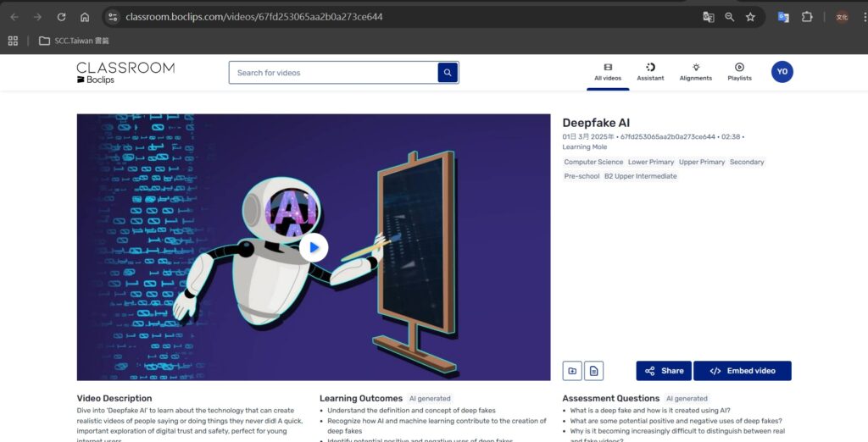Play the Deepfake AI video

[x=314, y=247]
